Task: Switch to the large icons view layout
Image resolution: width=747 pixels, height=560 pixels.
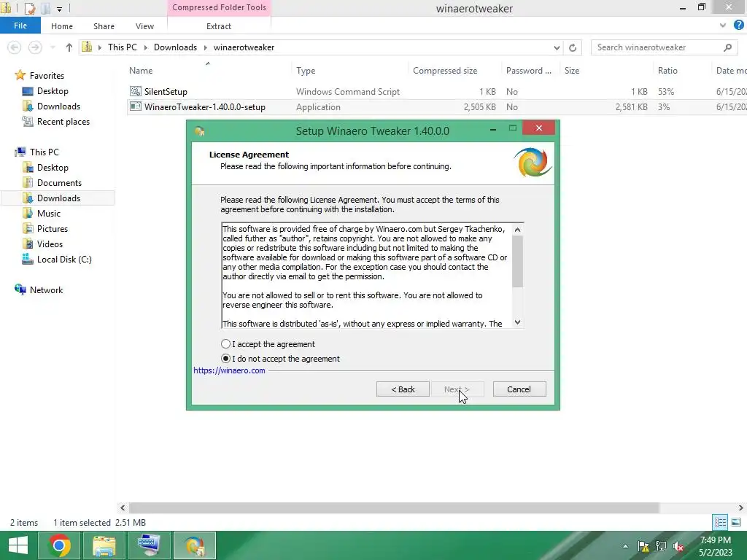Action: 736,522
